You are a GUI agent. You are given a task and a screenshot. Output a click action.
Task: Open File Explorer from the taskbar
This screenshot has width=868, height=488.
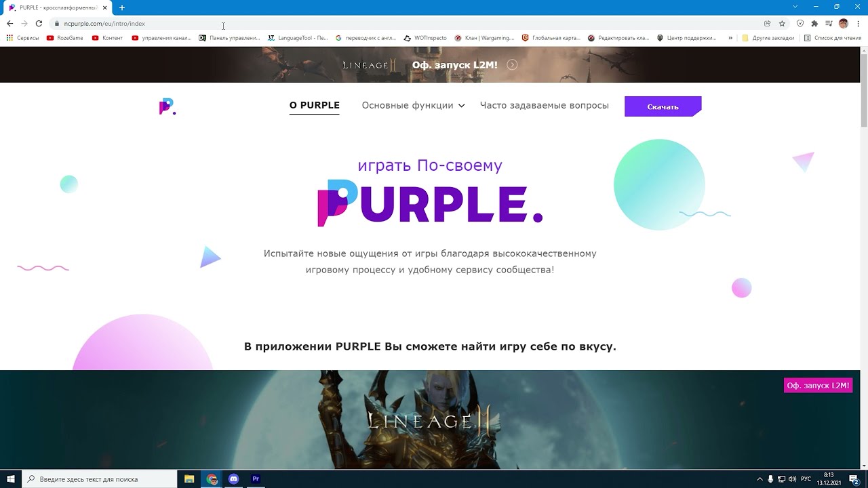(x=189, y=479)
